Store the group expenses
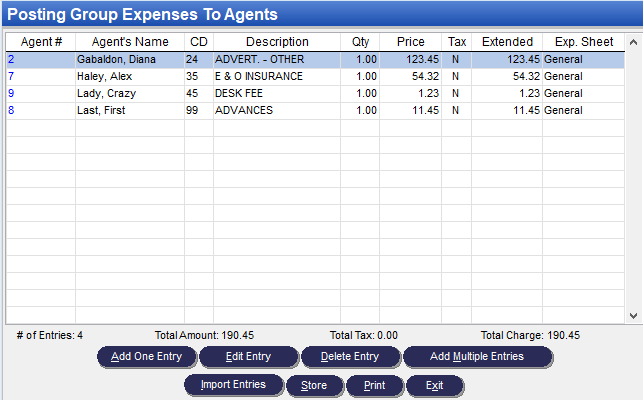643x400 pixels. [314, 385]
